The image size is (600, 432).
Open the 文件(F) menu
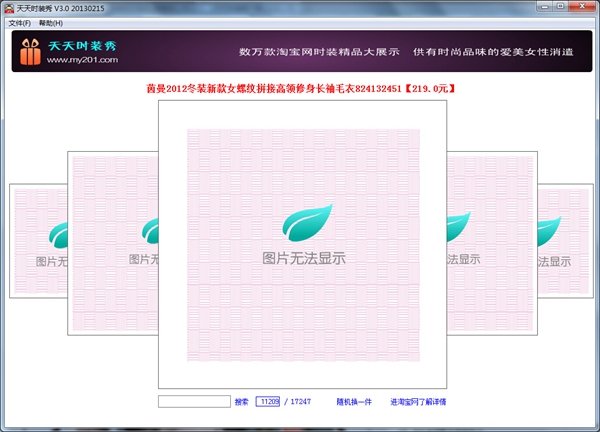20,23
